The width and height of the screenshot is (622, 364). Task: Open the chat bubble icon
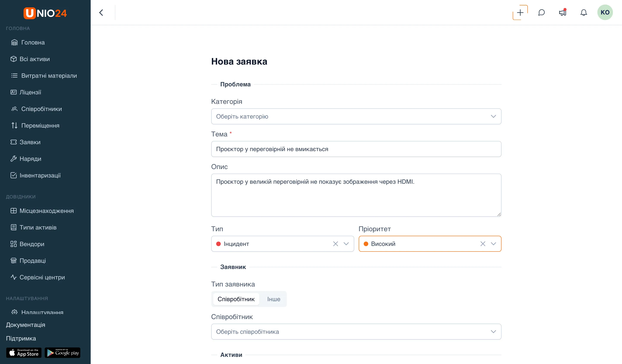[x=541, y=13]
